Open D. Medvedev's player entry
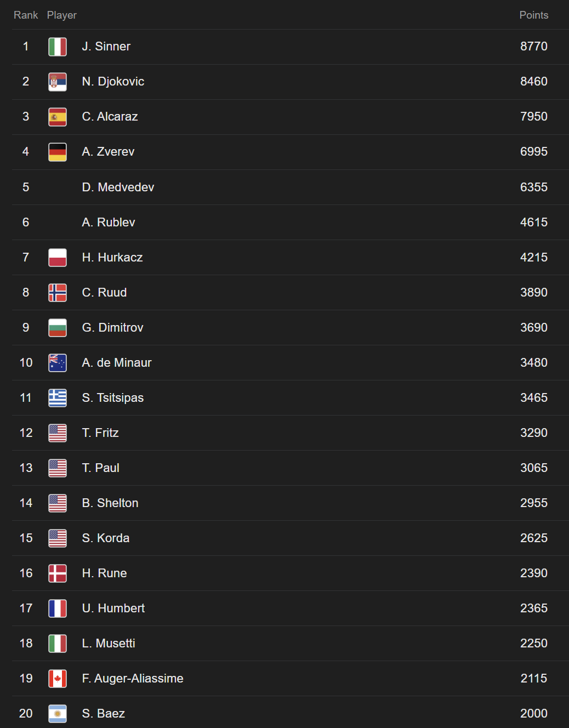Screen dimensions: 569x728 tap(290, 187)
